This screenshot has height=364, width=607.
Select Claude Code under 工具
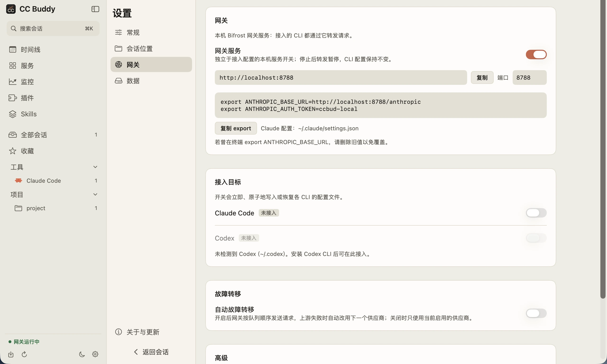pos(56,181)
